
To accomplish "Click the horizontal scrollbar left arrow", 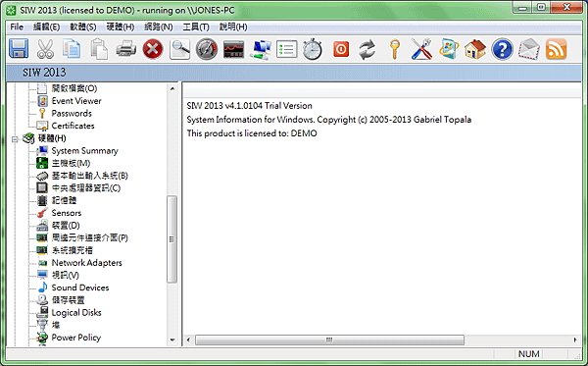I will click(x=188, y=340).
